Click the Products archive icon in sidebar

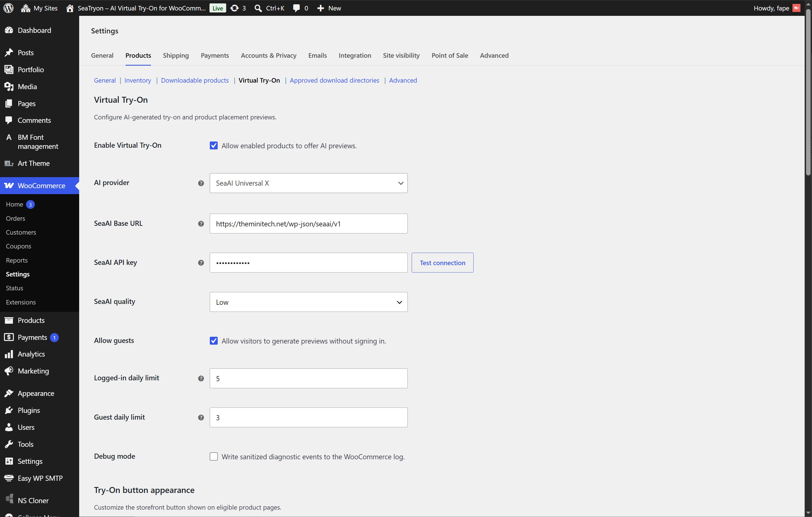pos(9,320)
